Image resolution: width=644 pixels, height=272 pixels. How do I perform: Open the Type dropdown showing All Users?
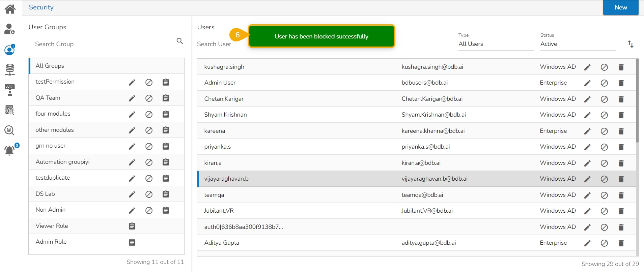pyautogui.click(x=496, y=44)
